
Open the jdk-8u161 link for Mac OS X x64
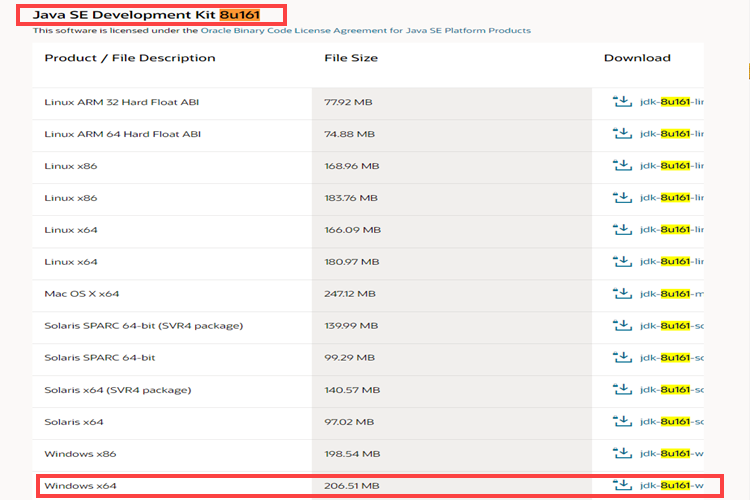[672, 294]
